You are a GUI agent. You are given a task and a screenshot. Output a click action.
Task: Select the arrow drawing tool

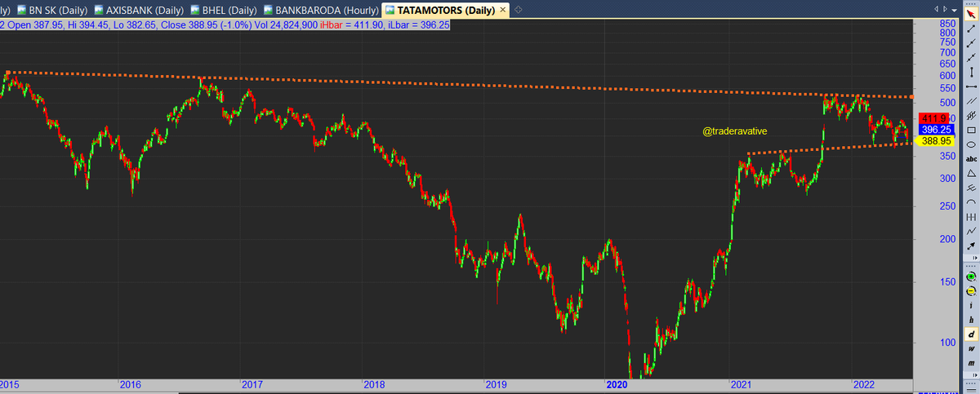click(971, 246)
